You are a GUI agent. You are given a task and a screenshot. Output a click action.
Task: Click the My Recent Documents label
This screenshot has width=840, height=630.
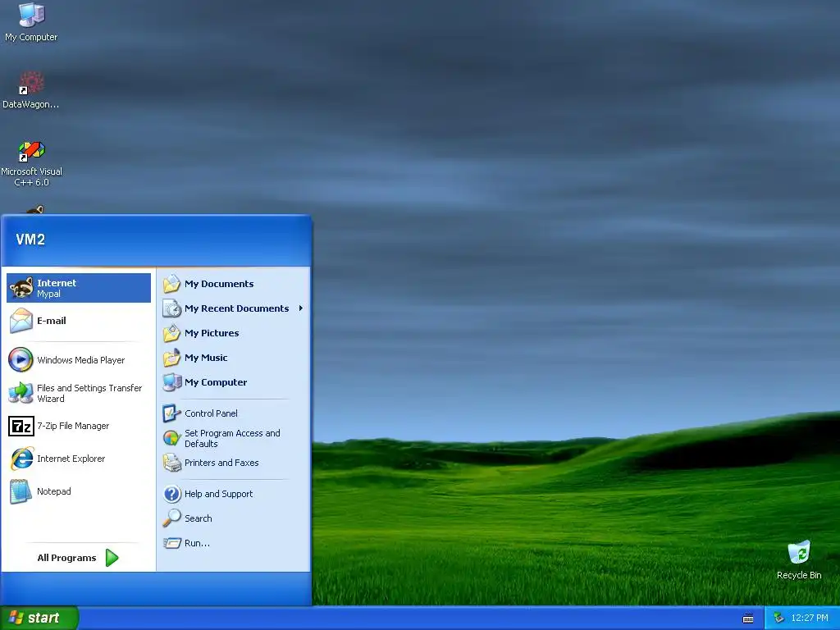pos(236,308)
